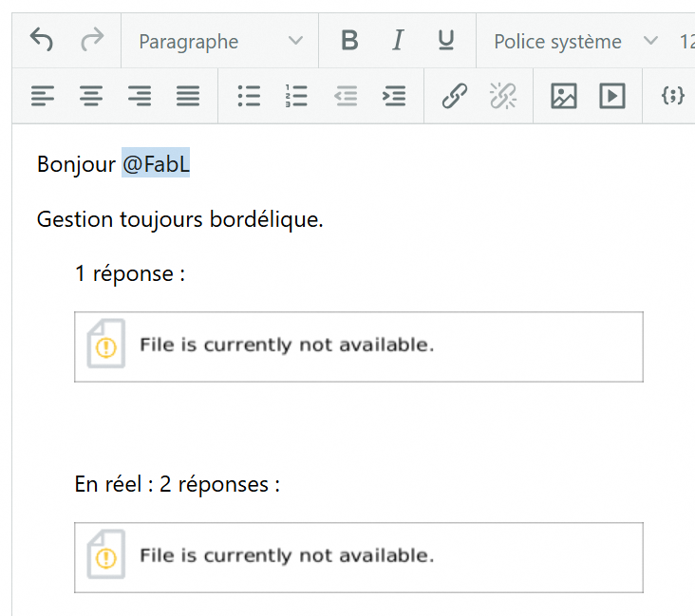Center align the text
Screen dimensions: 695x616
point(91,96)
